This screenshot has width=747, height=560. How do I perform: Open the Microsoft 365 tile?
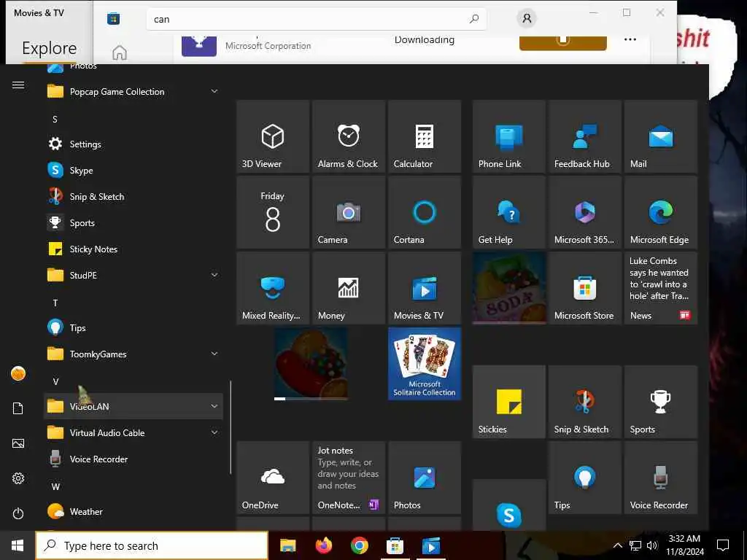tap(585, 212)
